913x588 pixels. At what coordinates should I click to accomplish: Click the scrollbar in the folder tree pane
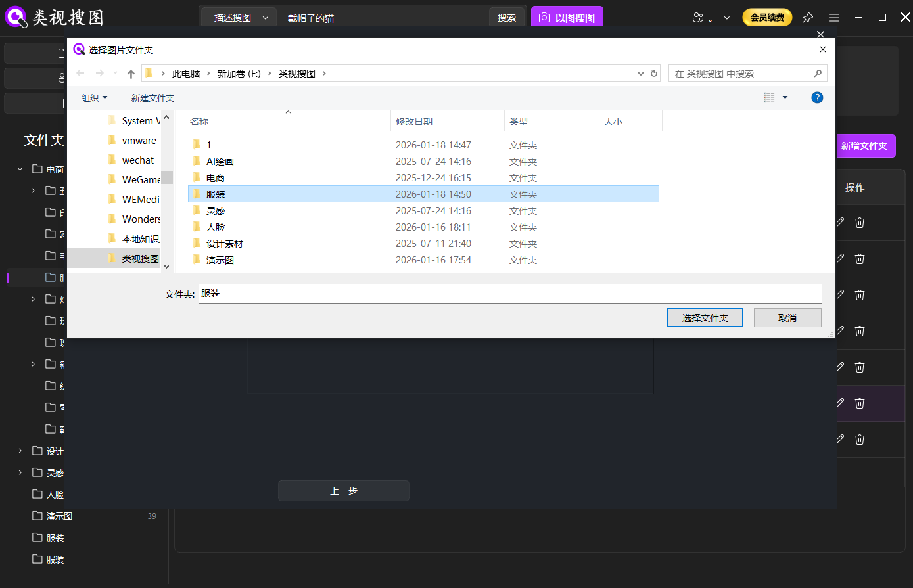pos(167,177)
